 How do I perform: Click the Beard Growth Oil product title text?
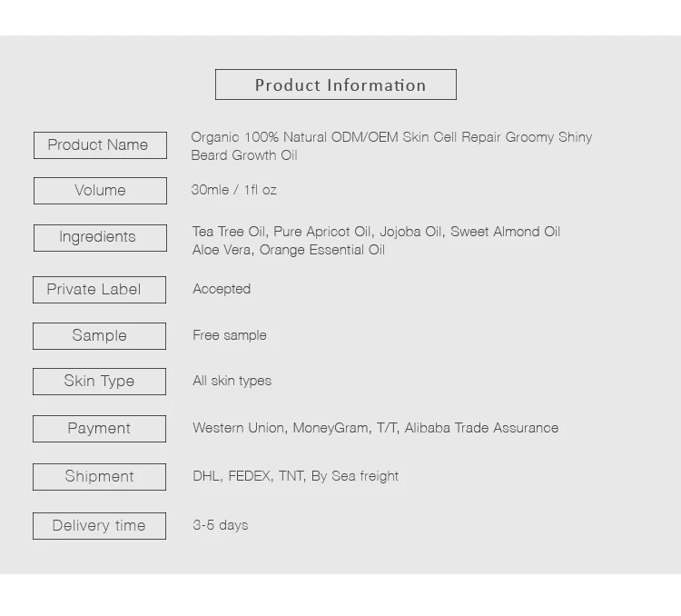(244, 155)
